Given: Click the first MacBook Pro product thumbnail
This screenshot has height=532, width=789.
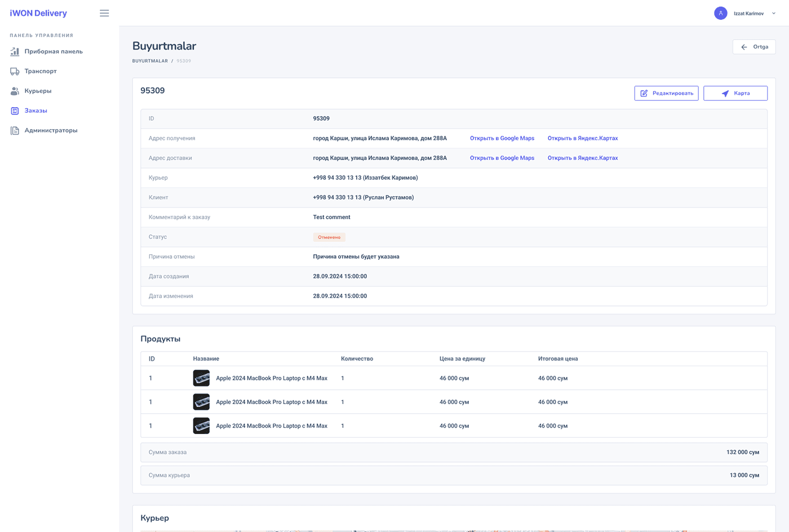Looking at the screenshot, I should (x=201, y=378).
